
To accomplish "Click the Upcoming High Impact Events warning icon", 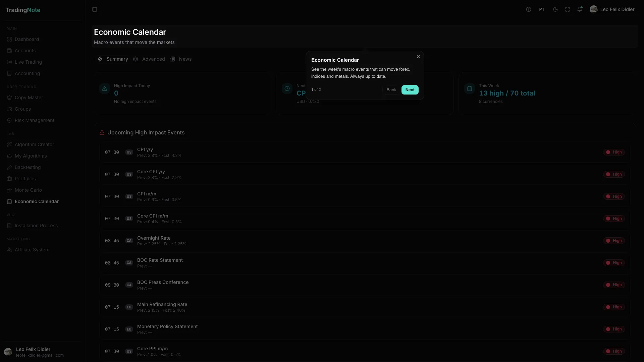I will 102,132.
